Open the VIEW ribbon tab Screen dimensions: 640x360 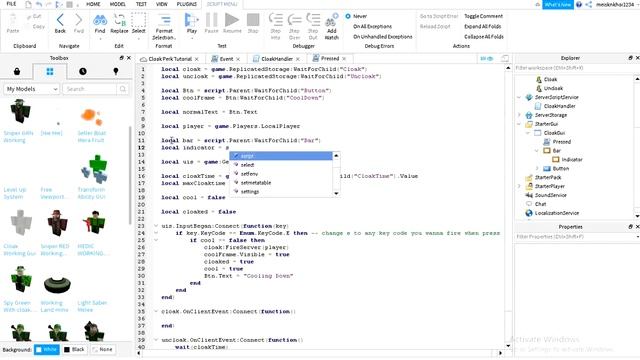coord(162,4)
